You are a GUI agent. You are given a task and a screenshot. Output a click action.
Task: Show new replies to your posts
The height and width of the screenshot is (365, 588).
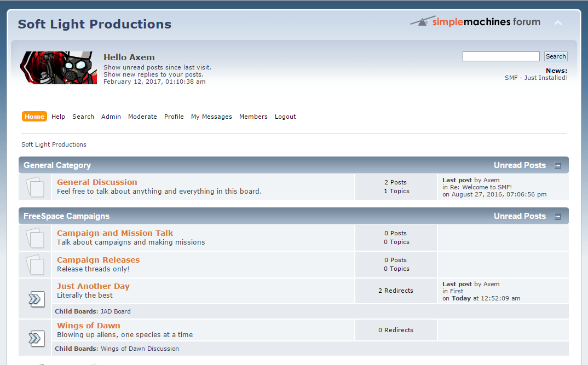153,74
